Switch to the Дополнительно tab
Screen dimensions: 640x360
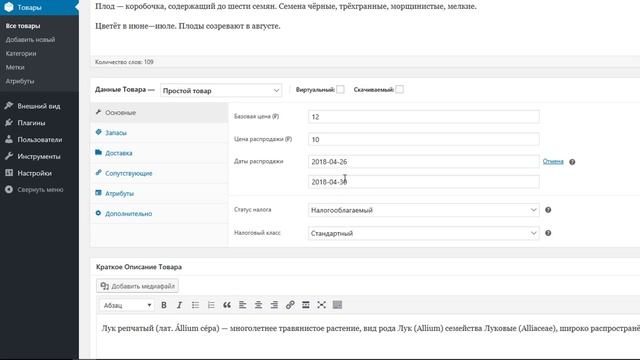[x=159, y=213]
